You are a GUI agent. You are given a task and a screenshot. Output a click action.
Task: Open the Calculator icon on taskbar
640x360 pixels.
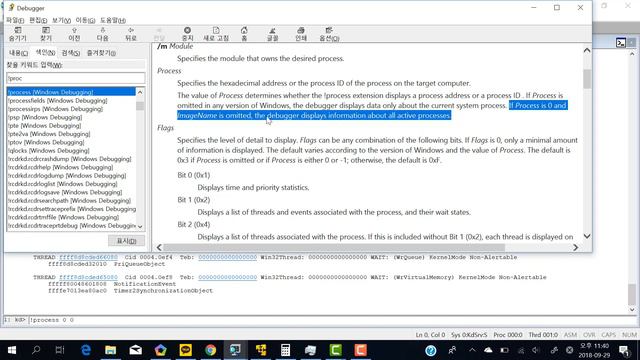pos(285,350)
